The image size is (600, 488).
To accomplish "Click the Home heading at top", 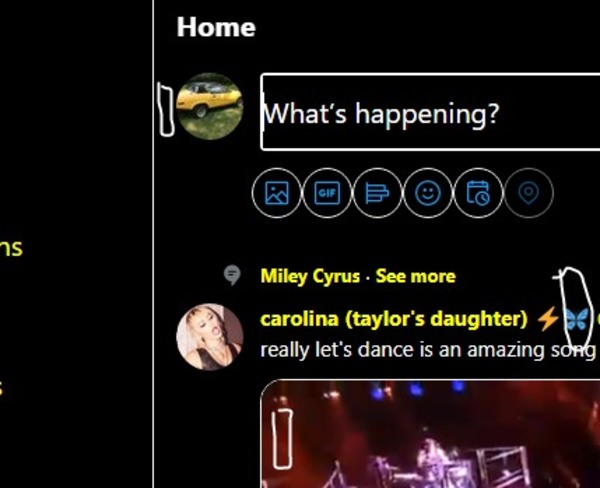I will click(216, 28).
